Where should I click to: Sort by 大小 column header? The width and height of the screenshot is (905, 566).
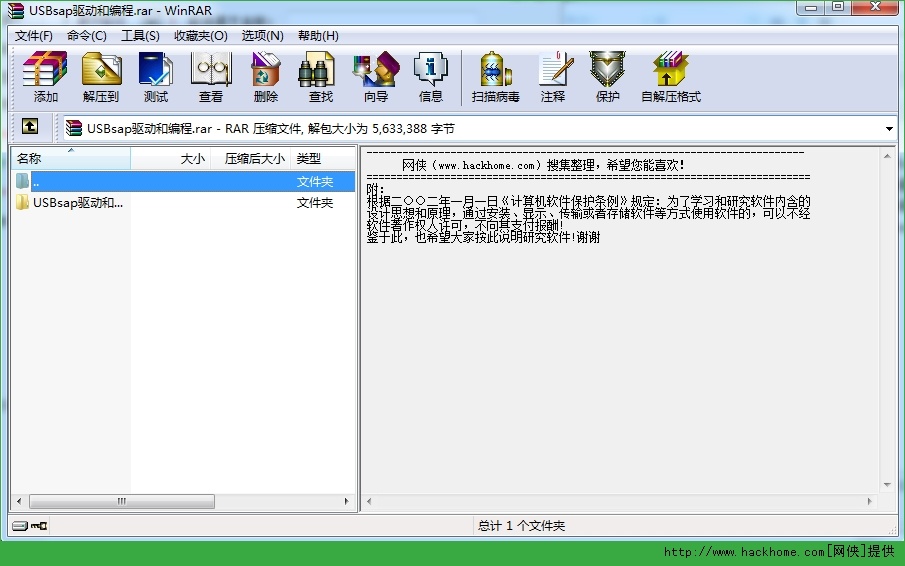(170, 158)
